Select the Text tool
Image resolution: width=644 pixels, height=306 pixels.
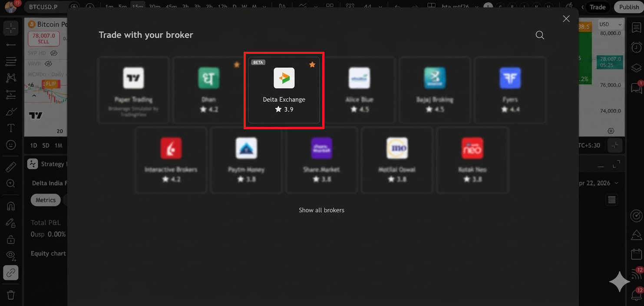tap(11, 128)
